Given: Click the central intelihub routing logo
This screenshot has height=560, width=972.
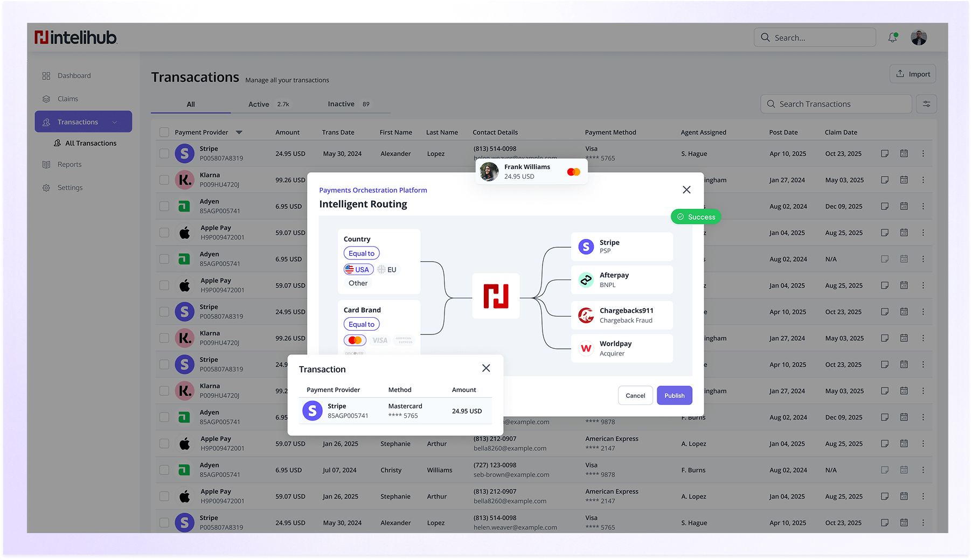Looking at the screenshot, I should pyautogui.click(x=496, y=296).
